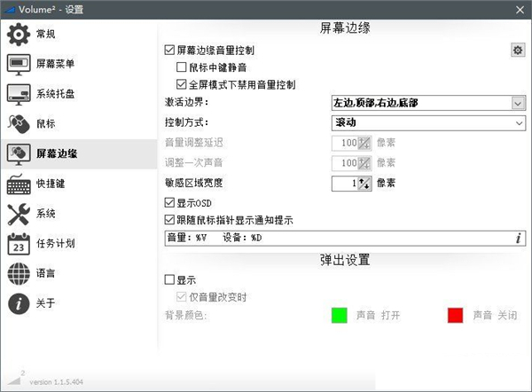Click the 系统 wrench and screwdriver icon
Screen dimensions: 532x392
[19, 214]
